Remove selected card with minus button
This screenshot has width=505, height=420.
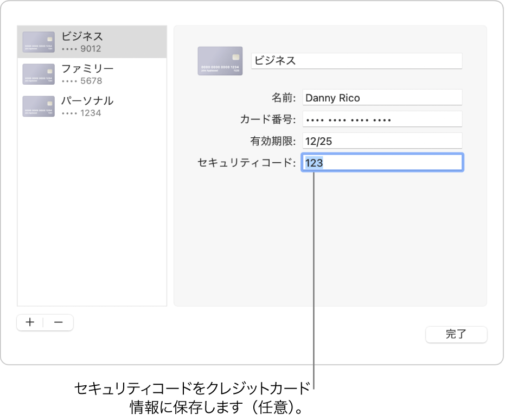click(x=59, y=322)
